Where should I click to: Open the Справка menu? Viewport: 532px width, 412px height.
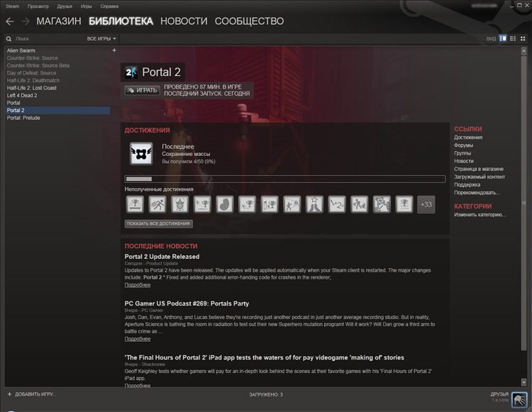109,6
